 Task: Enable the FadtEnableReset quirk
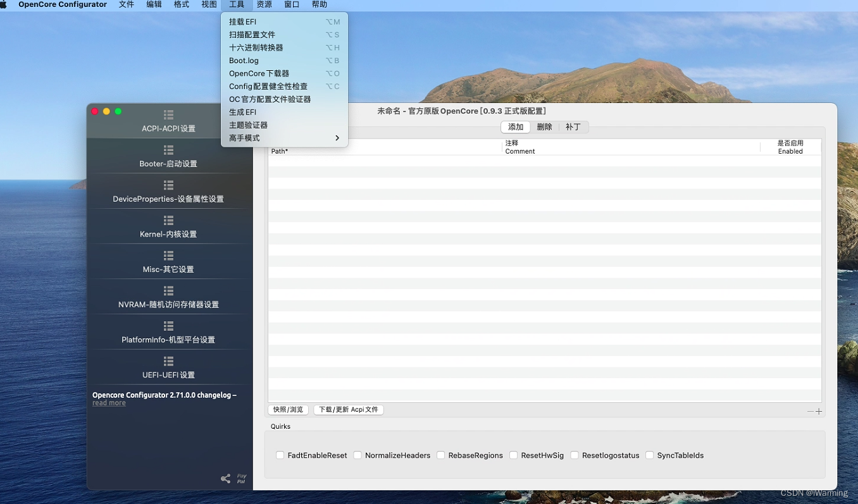[280, 455]
